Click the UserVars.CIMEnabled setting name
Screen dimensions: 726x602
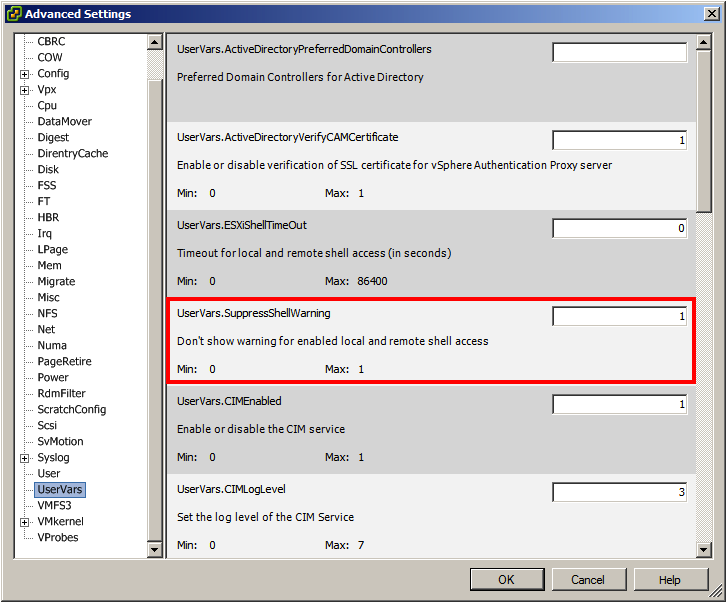[x=229, y=401]
